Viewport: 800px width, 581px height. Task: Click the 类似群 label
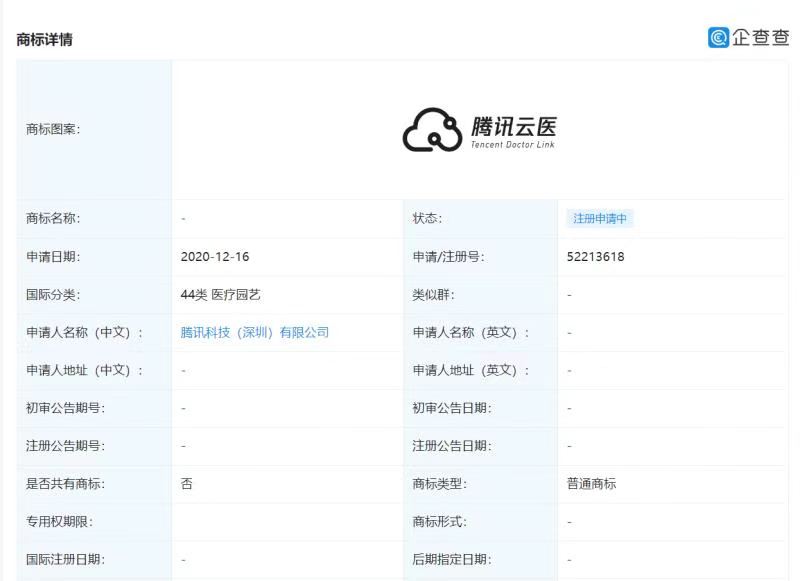[433, 295]
